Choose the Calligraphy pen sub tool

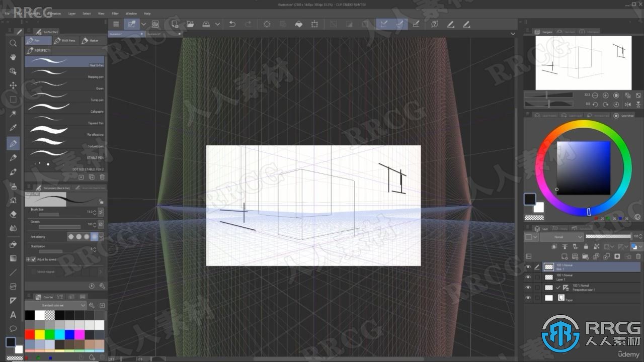64,108
